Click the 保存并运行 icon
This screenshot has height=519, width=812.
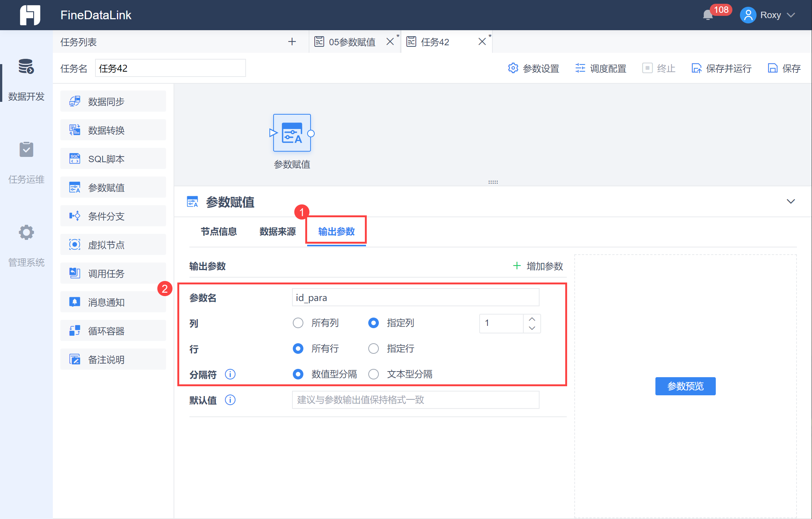(x=696, y=68)
